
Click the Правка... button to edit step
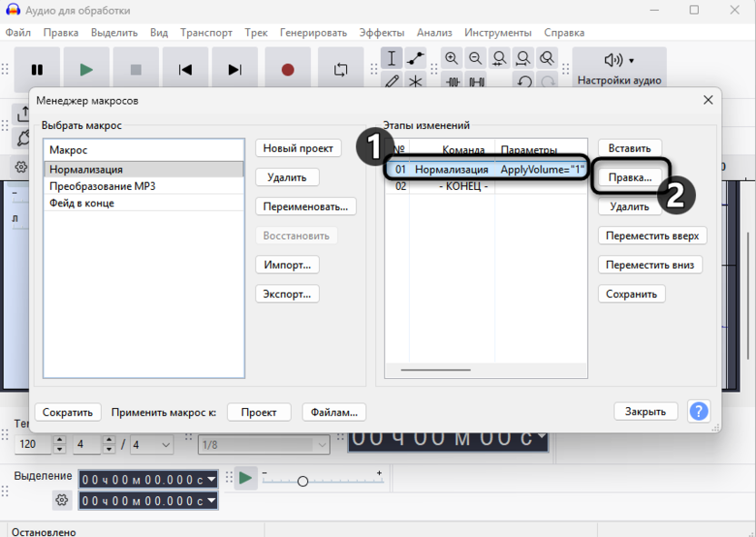630,178
